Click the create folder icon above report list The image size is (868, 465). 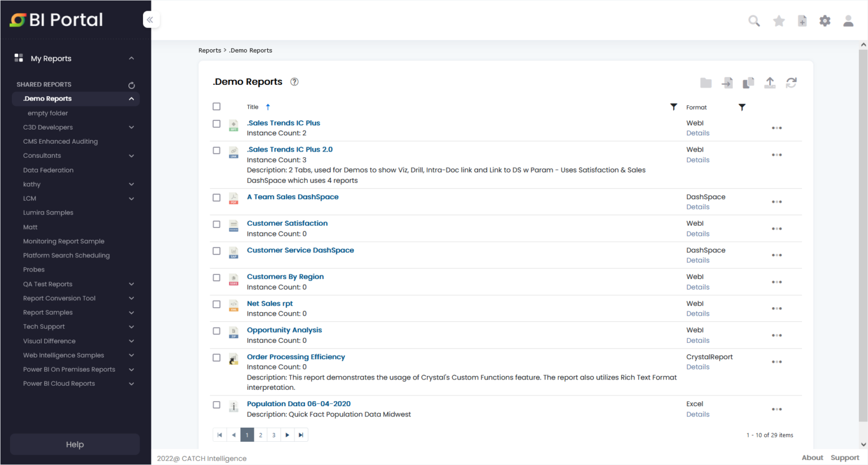(x=706, y=83)
